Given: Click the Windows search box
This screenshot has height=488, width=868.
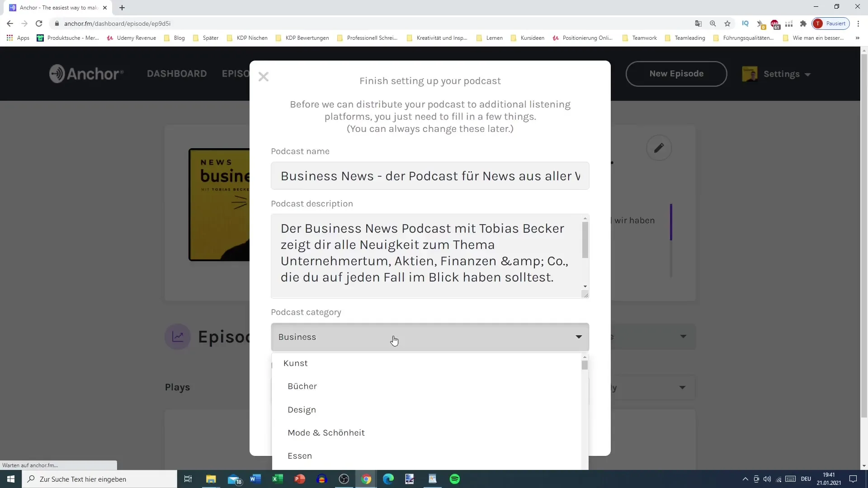Looking at the screenshot, I should pyautogui.click(x=99, y=479).
